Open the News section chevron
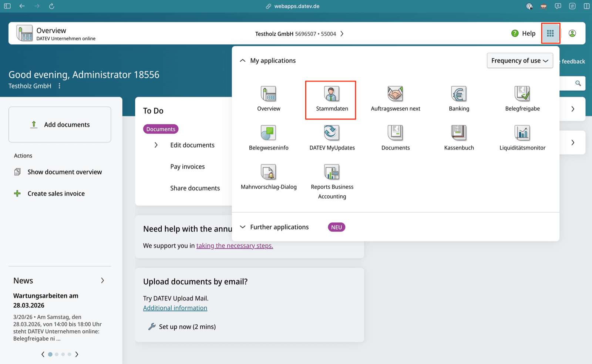The image size is (592, 364). 102,280
